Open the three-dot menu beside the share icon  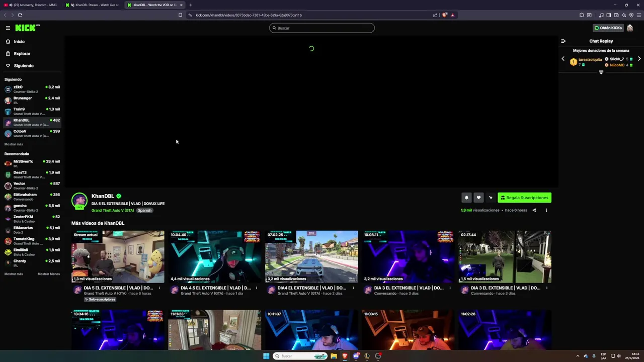[546, 210]
